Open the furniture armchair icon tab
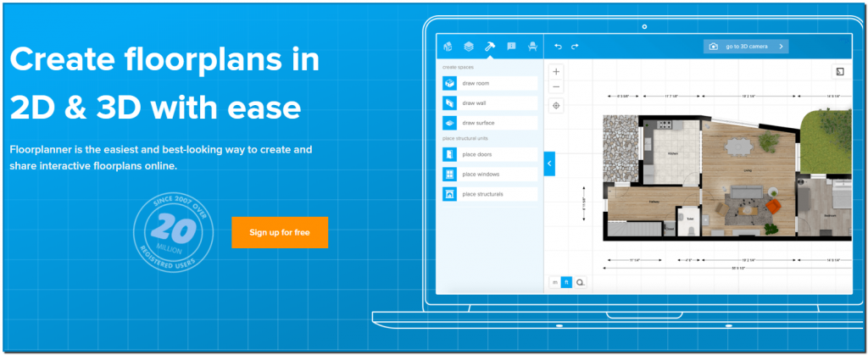Screen dimensions: 868x355 (x=532, y=46)
